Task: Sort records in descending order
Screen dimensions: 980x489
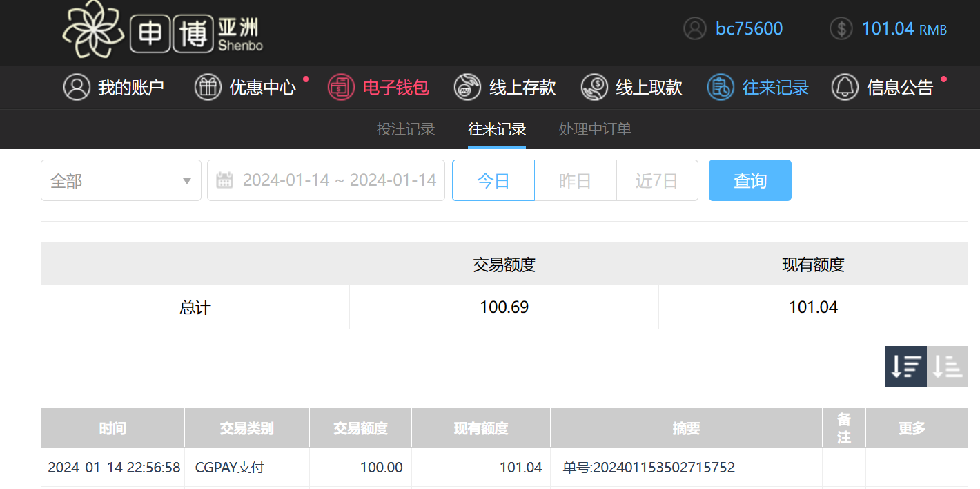Action: 906,367
